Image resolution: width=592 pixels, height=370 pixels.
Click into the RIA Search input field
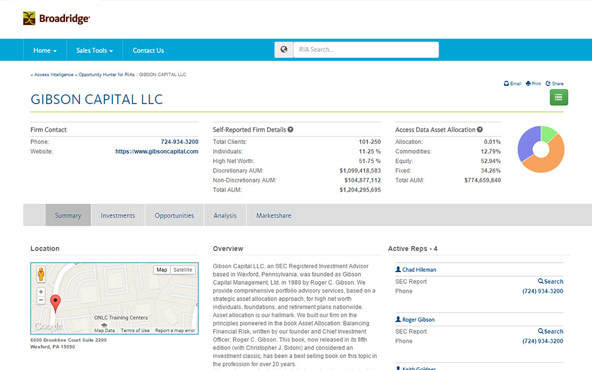[x=366, y=49]
